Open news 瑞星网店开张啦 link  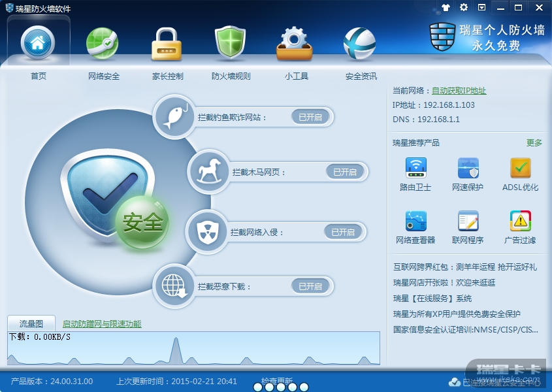(x=444, y=282)
